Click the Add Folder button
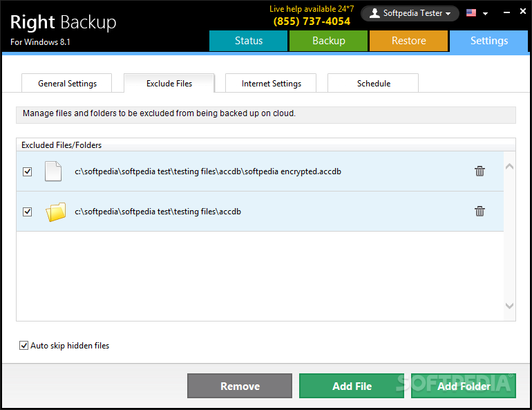 pyautogui.click(x=464, y=386)
